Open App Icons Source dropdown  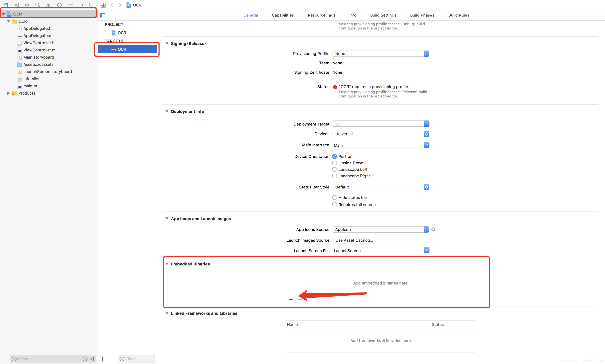pyautogui.click(x=381, y=229)
